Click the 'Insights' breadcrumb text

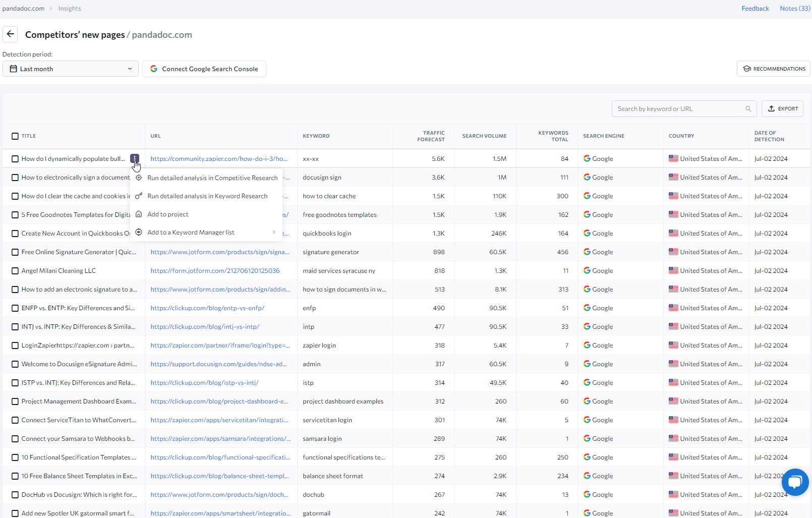(x=70, y=8)
